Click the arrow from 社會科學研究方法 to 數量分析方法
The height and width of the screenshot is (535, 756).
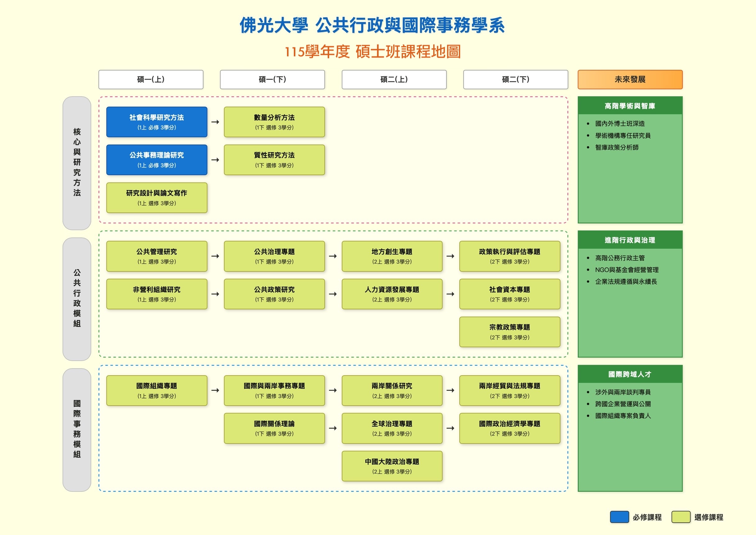216,122
